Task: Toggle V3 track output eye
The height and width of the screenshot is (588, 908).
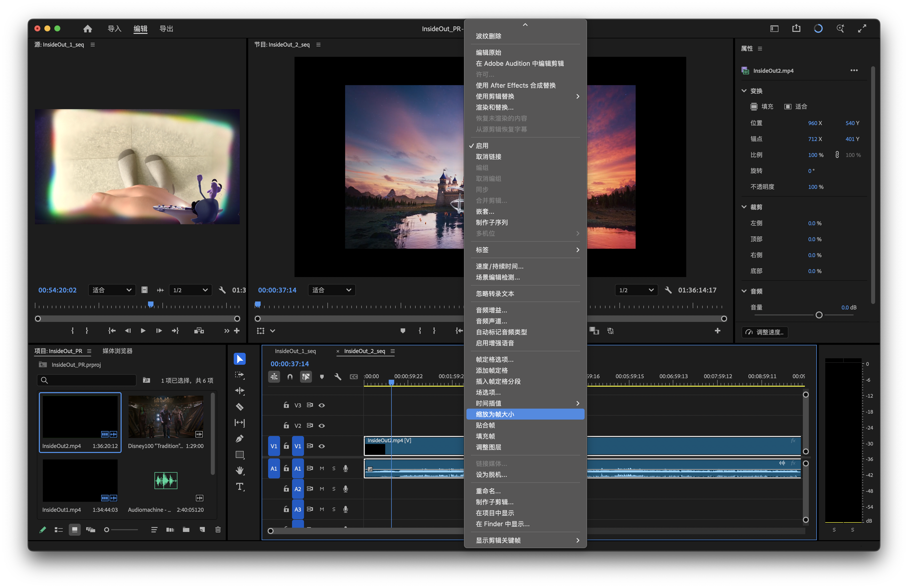Action: (322, 405)
